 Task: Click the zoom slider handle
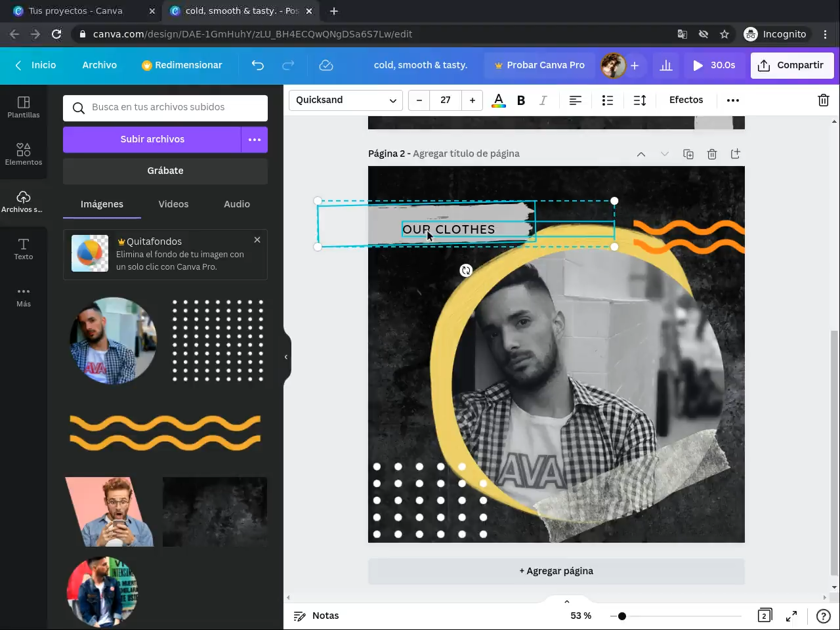pyautogui.click(x=622, y=616)
